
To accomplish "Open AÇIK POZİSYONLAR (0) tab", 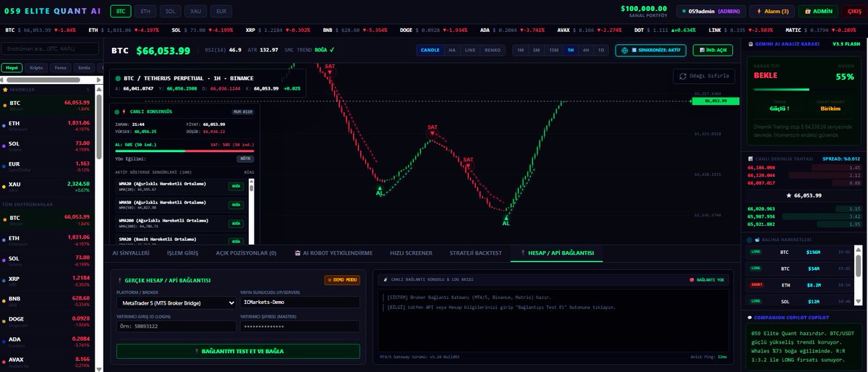I will tap(246, 253).
